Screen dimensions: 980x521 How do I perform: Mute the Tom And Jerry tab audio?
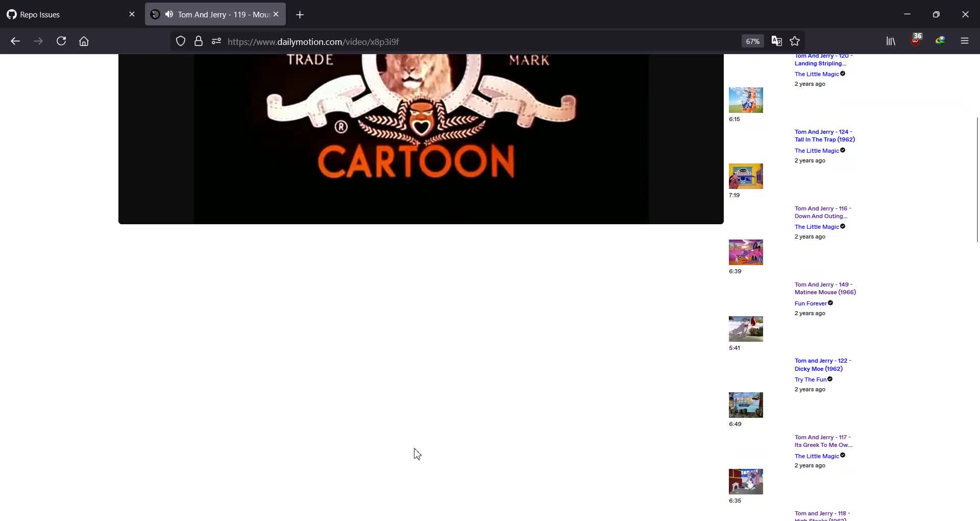169,14
